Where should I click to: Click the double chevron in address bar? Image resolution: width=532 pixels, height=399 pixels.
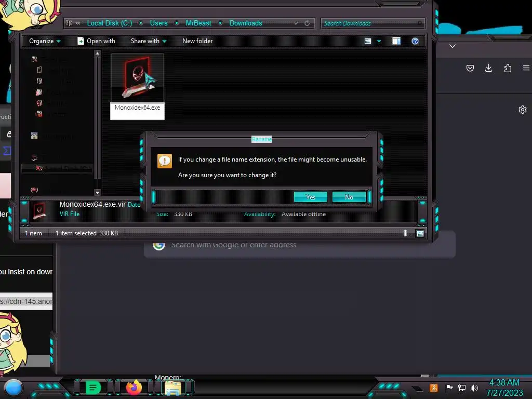[x=78, y=23]
